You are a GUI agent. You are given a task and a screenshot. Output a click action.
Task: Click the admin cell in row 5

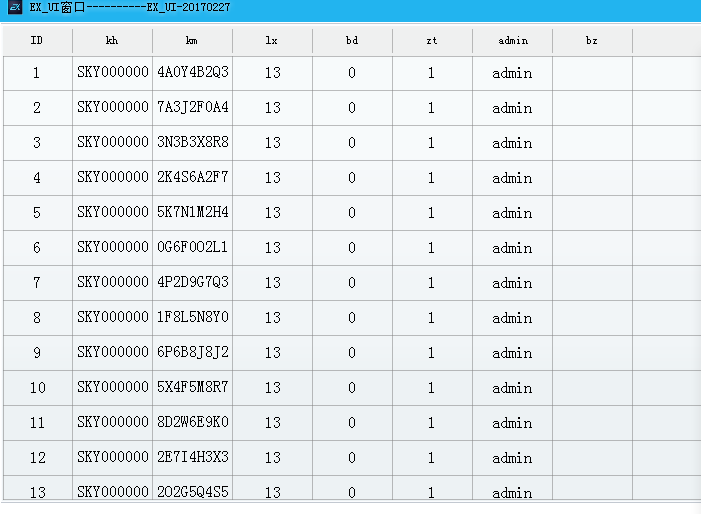(x=512, y=213)
